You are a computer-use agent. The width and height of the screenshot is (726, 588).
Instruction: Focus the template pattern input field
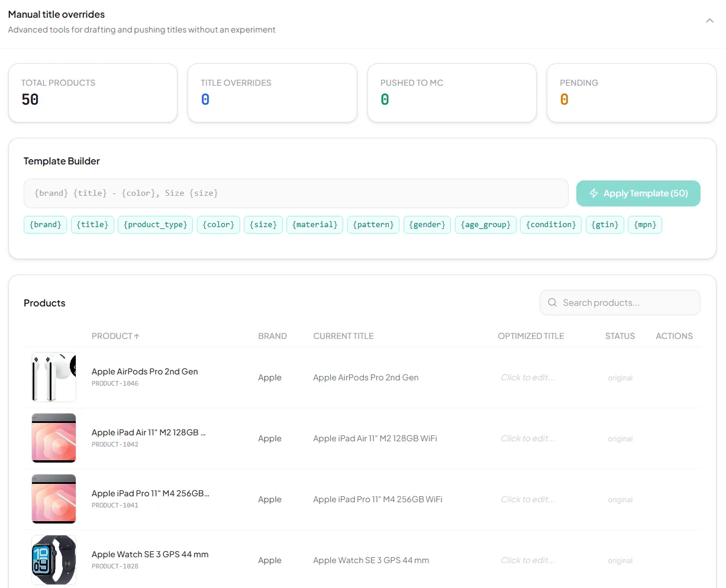296,193
